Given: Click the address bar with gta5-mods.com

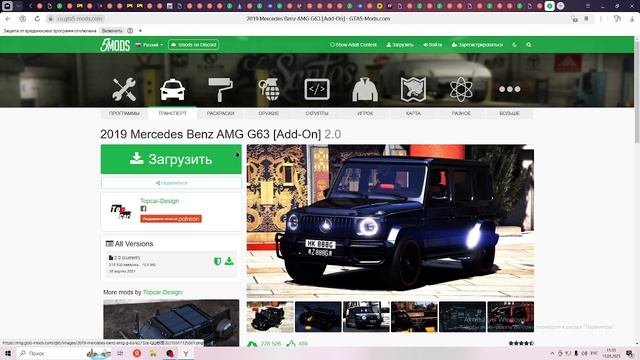Looking at the screenshot, I should [x=80, y=19].
